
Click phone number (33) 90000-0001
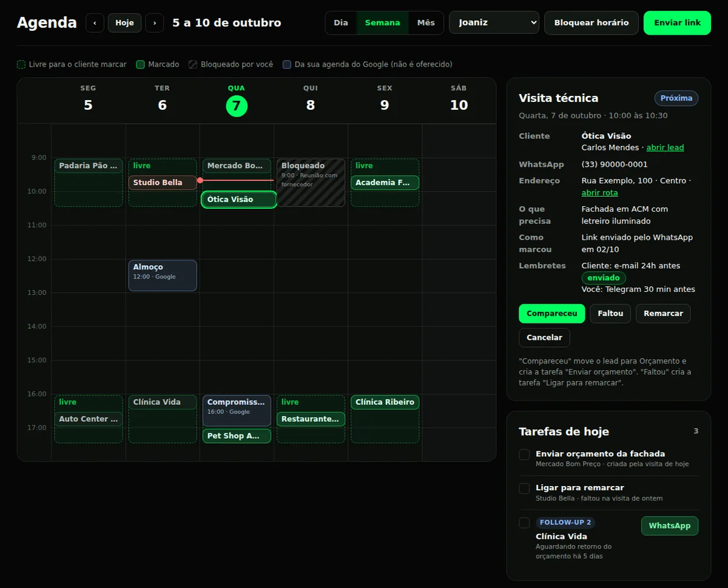click(x=615, y=164)
